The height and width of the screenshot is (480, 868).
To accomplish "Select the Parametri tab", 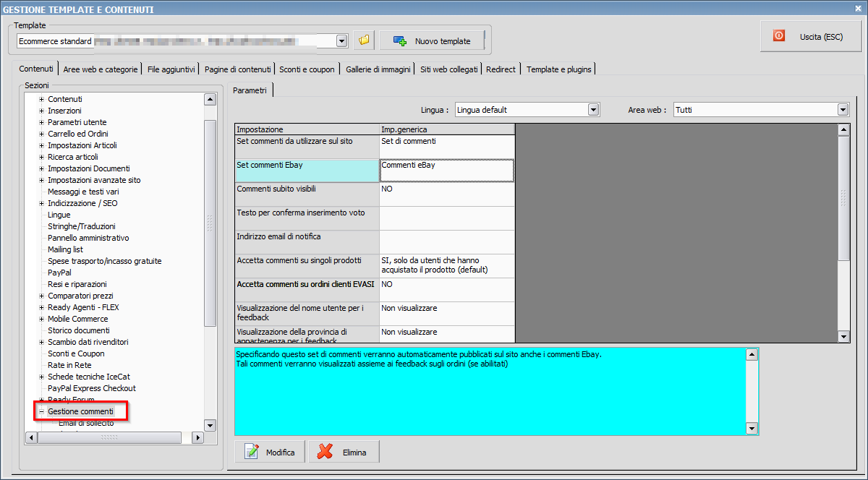I will [x=250, y=90].
